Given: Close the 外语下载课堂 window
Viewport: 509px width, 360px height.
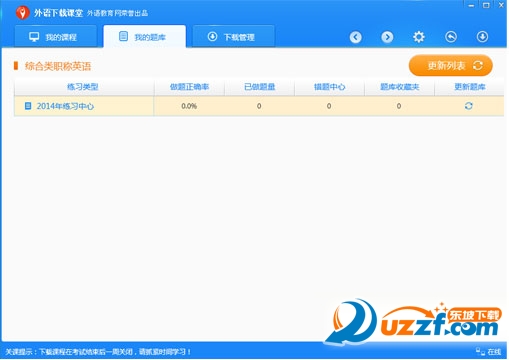Looking at the screenshot, I should click(501, 5).
